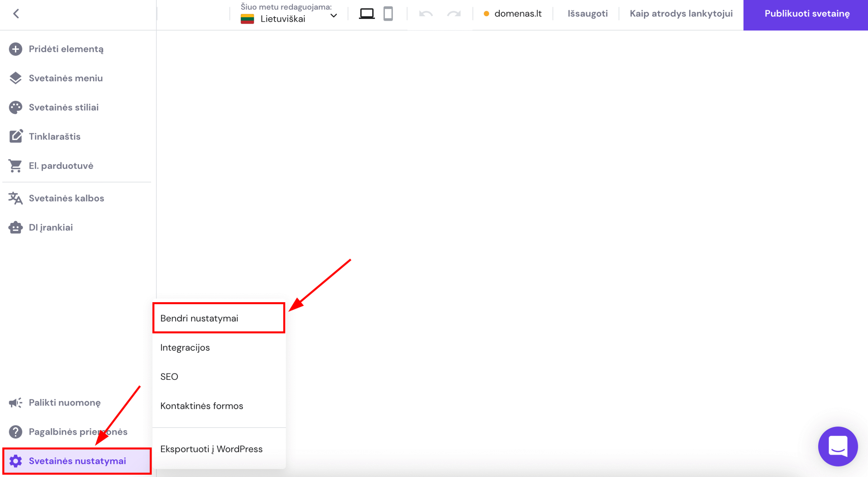The image size is (868, 477).
Task: Open Kaip atrodys lankytojui preview
Action: tap(681, 14)
